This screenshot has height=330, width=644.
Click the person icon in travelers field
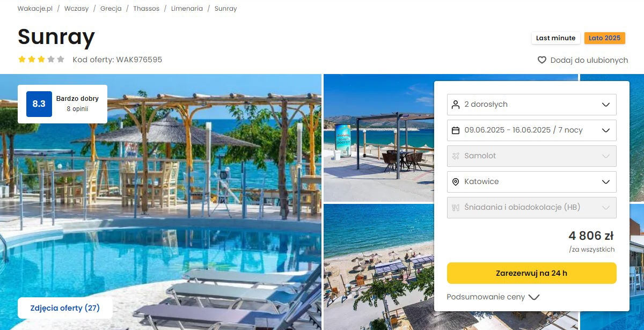pyautogui.click(x=456, y=105)
